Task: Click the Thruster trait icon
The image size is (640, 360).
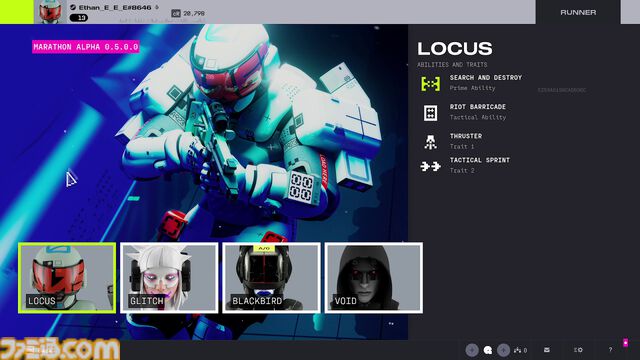Action: tap(431, 142)
